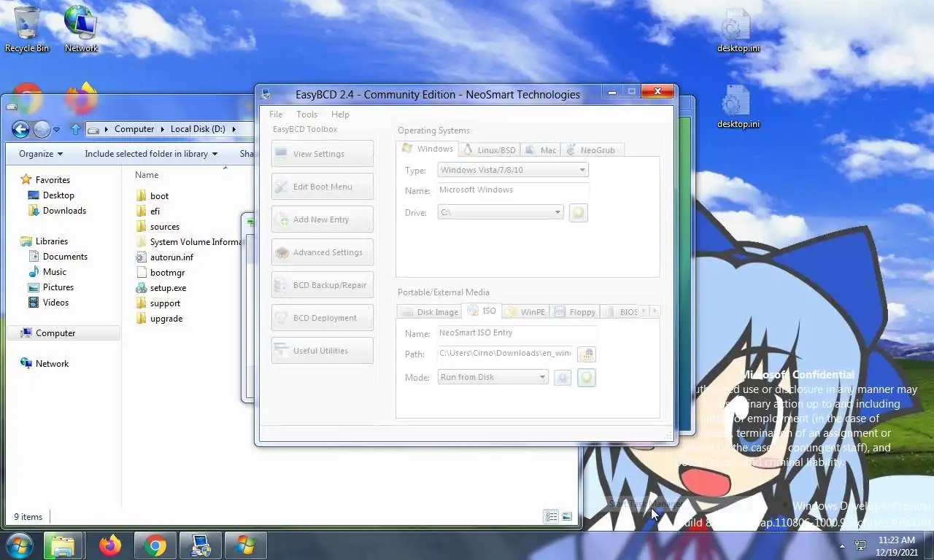Select the System Volume Information folder
Viewport: 934px width, 560px height.
(x=188, y=242)
